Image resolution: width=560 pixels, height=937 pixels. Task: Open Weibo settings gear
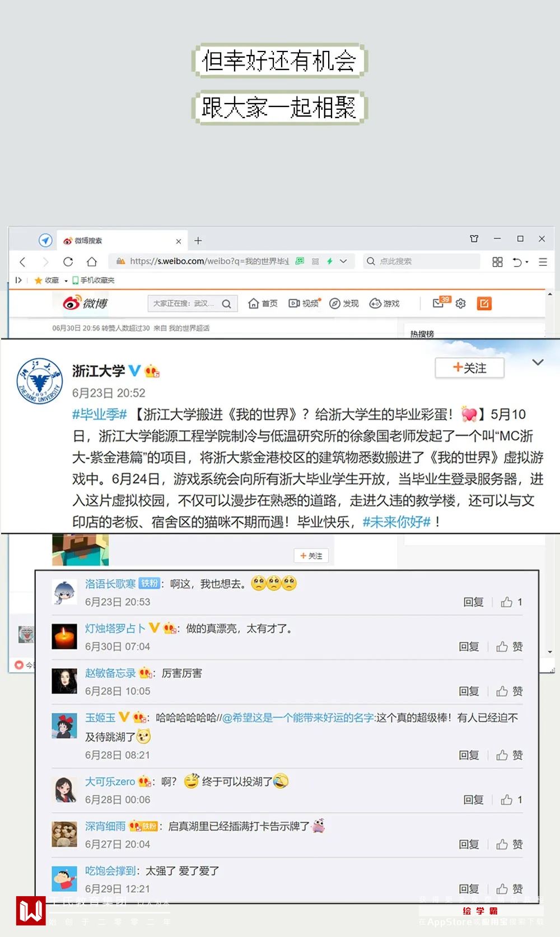(461, 303)
